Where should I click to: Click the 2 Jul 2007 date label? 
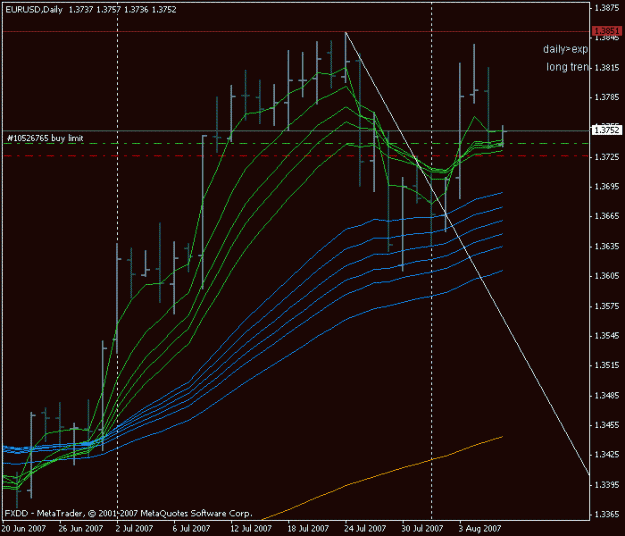point(134,529)
